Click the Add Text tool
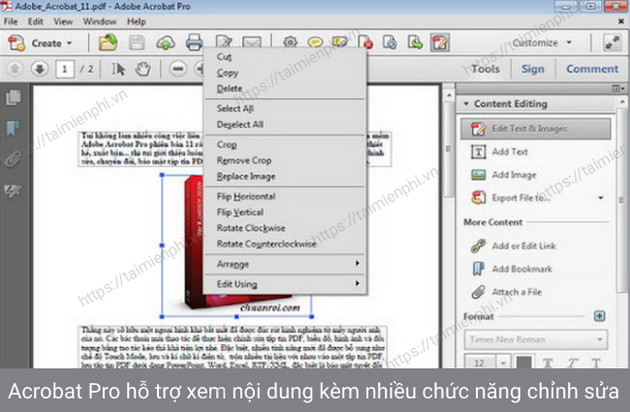This screenshot has width=630, height=412. [499, 152]
